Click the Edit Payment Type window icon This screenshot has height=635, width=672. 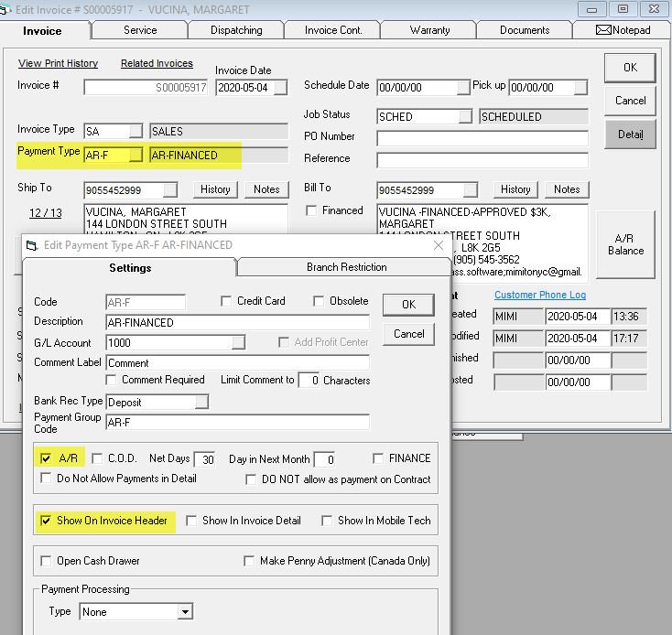(32, 245)
